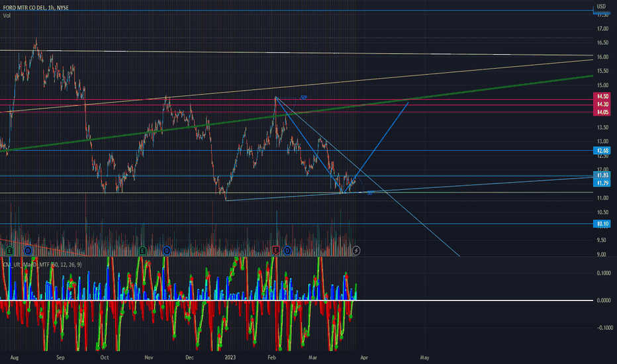617x364 pixels.
Task: Open the blue dividend D marker near Feb
Action: pyautogui.click(x=287, y=250)
